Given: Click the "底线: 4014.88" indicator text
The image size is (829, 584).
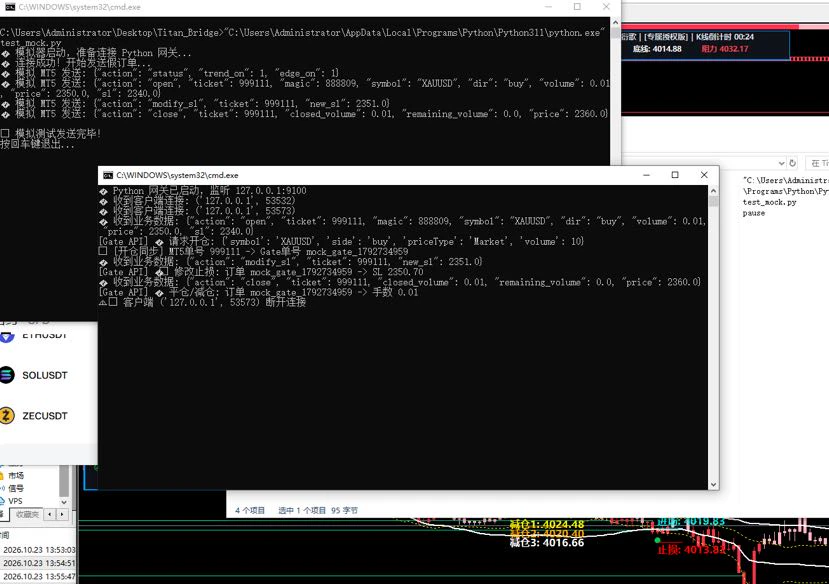Looking at the screenshot, I should point(657,49).
